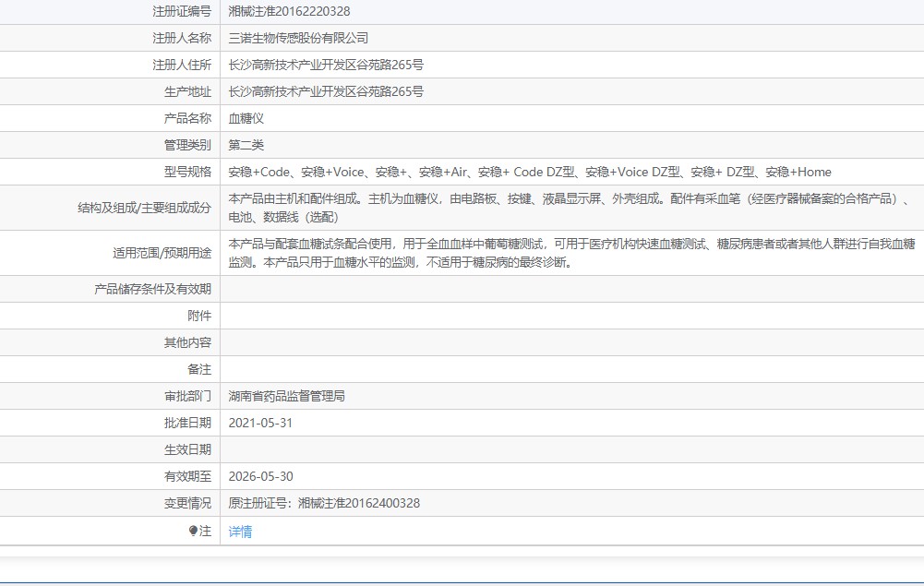The width and height of the screenshot is (924, 586).
Task: Click the 结构及组成/主要组成成分 label
Action: 144,208
